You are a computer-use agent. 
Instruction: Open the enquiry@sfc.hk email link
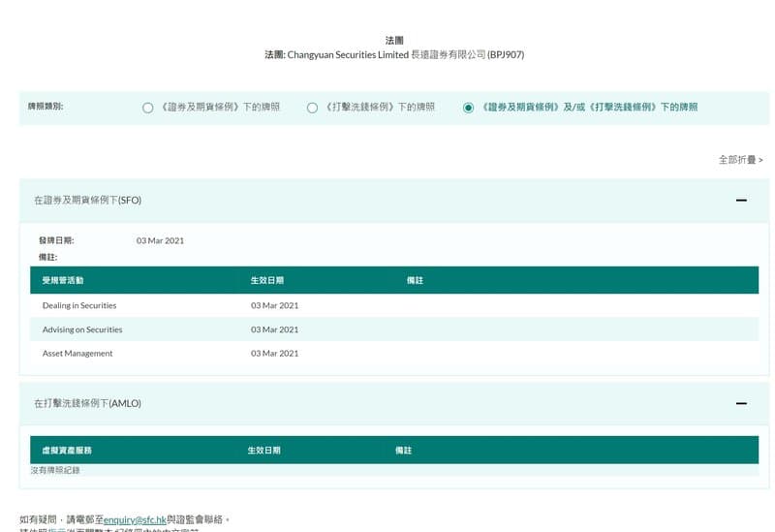[x=135, y=519]
